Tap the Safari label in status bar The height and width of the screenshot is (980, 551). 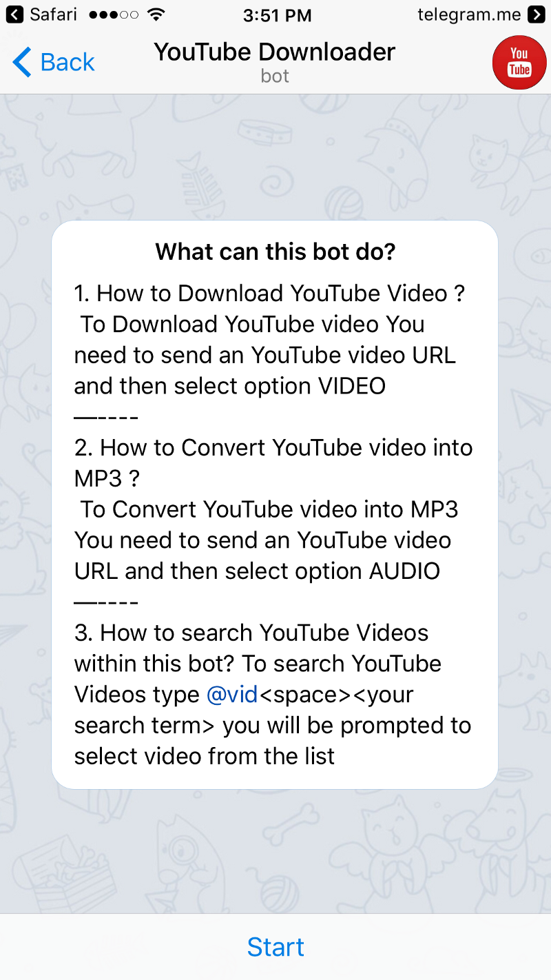pyautogui.click(x=54, y=14)
